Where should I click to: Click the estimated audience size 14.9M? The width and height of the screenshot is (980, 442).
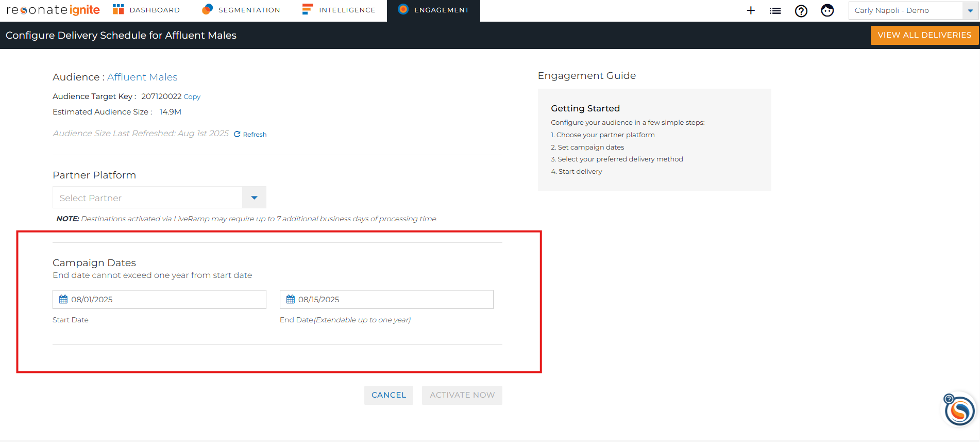coord(170,112)
